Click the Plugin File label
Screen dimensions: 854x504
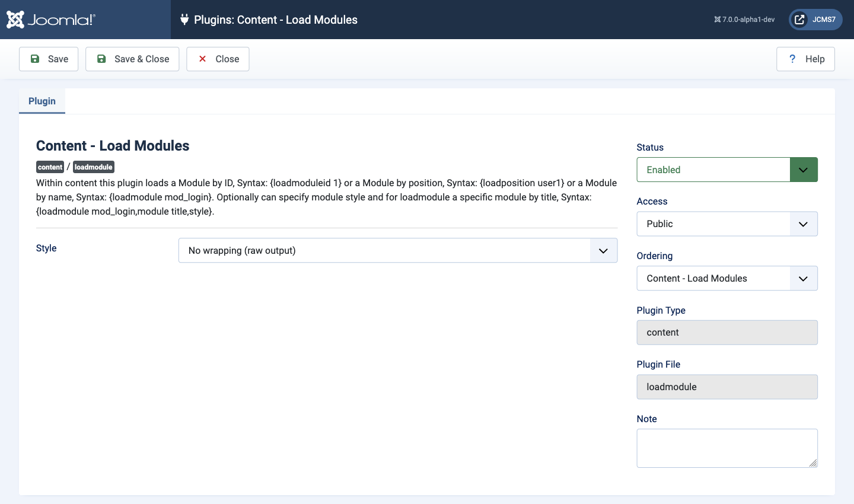click(658, 364)
